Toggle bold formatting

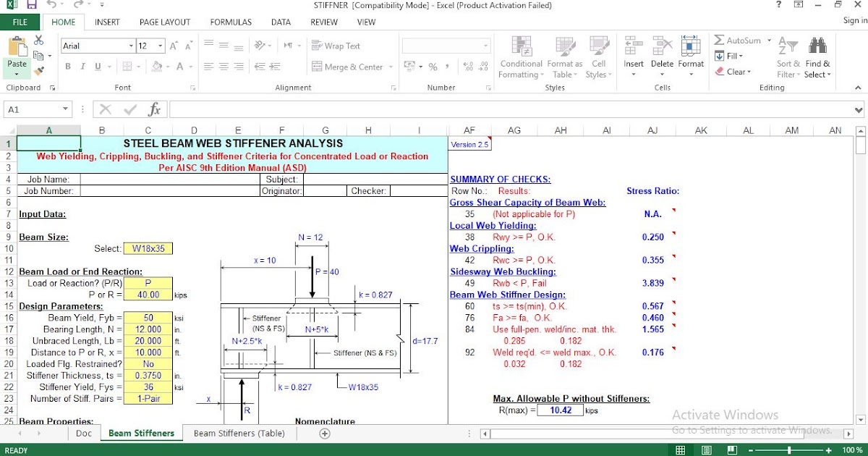[67, 66]
